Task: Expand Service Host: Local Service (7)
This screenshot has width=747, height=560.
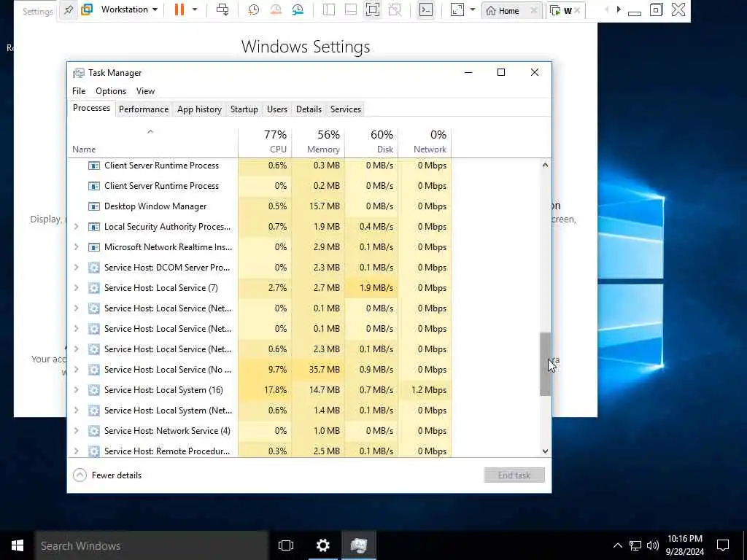Action: point(76,288)
